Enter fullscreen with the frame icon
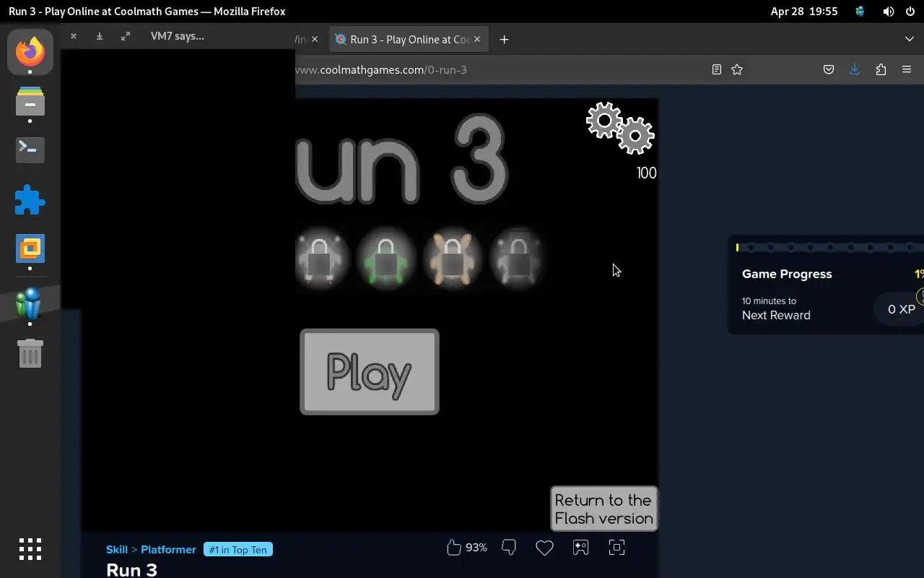The height and width of the screenshot is (578, 924). [x=616, y=548]
